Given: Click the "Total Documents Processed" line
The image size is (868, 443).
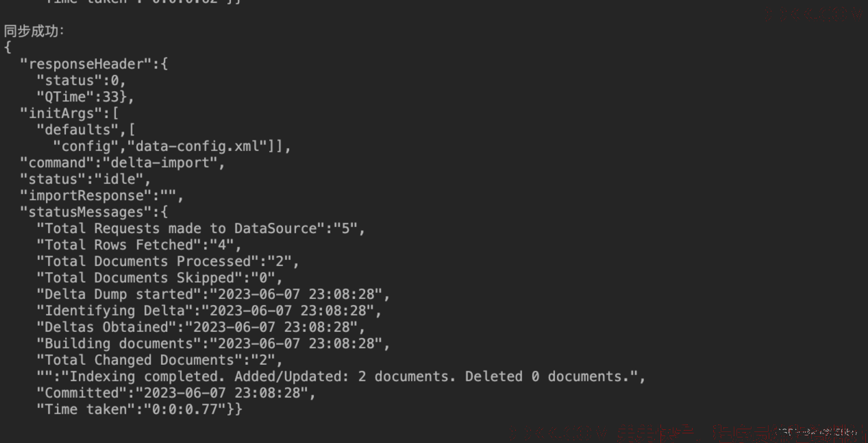Looking at the screenshot, I should coord(169,261).
